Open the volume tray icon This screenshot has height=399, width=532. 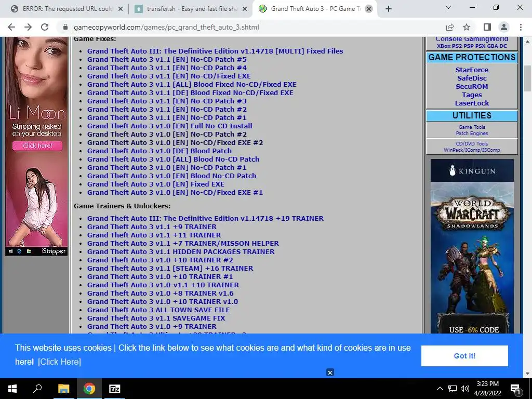(465, 389)
